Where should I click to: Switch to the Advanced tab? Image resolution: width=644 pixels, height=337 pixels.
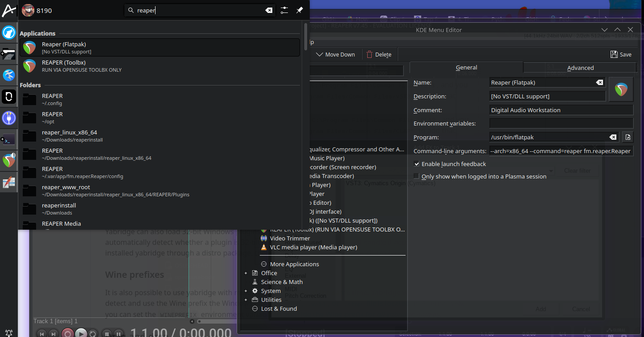(580, 68)
